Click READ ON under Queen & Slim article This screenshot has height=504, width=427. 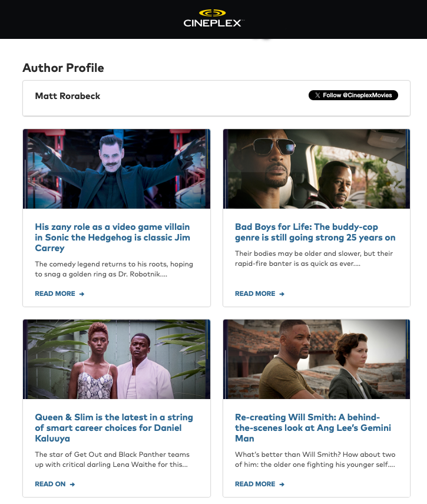[55, 484]
